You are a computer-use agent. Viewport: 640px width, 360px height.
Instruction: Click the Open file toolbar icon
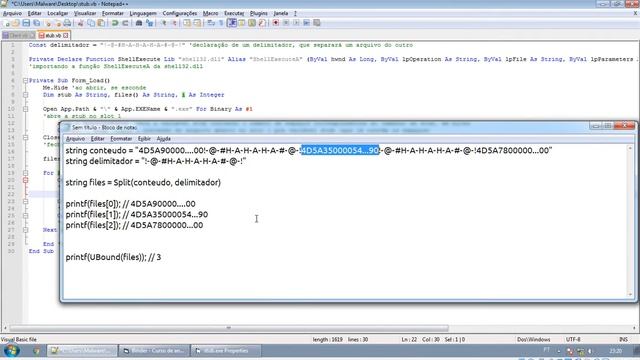tap(16, 23)
